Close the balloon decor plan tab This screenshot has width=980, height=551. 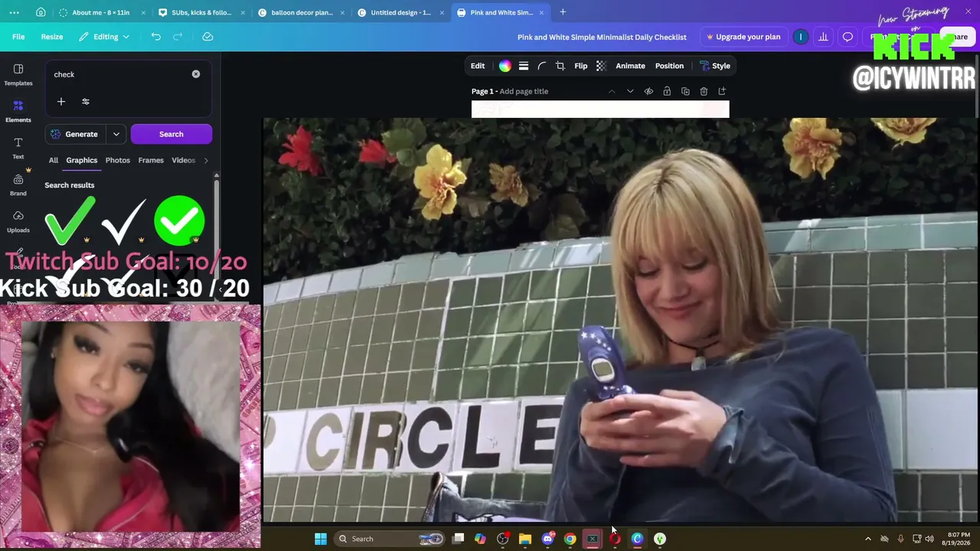[x=342, y=12]
